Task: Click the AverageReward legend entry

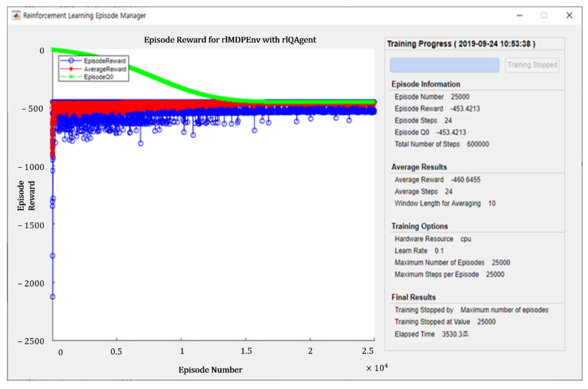Action: (x=105, y=69)
